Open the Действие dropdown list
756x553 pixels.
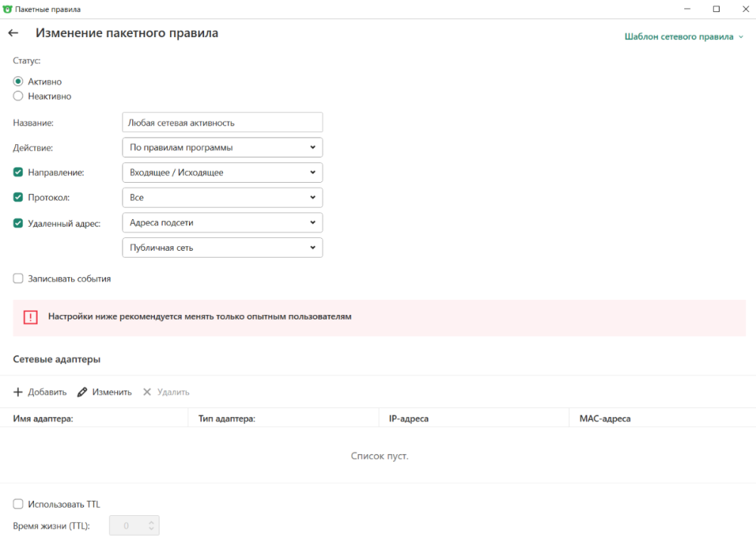point(222,147)
